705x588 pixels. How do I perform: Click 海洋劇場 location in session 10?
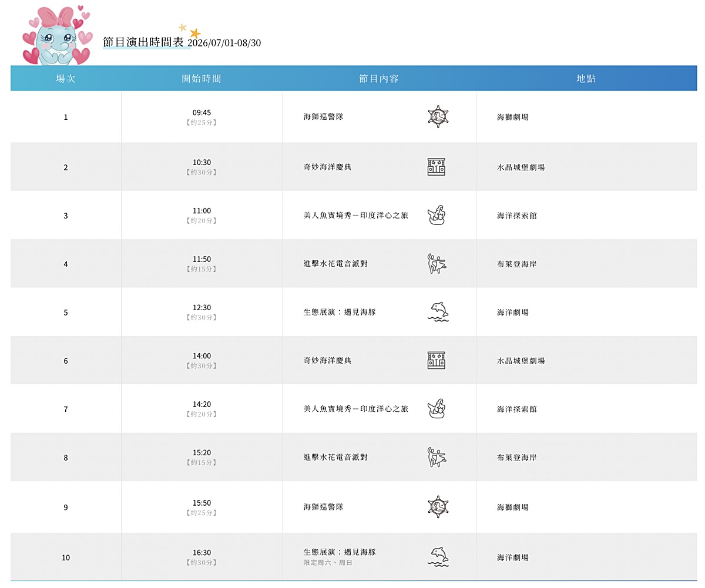(x=513, y=557)
